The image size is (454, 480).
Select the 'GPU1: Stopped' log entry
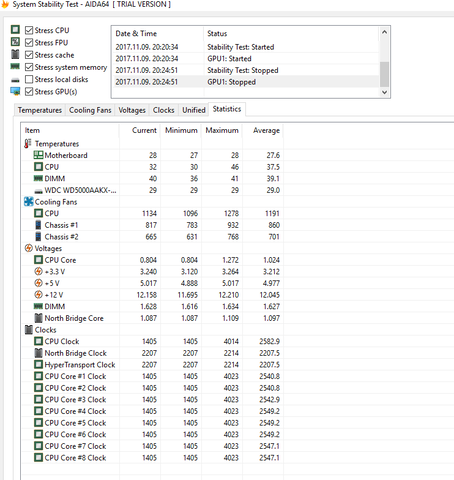246,82
